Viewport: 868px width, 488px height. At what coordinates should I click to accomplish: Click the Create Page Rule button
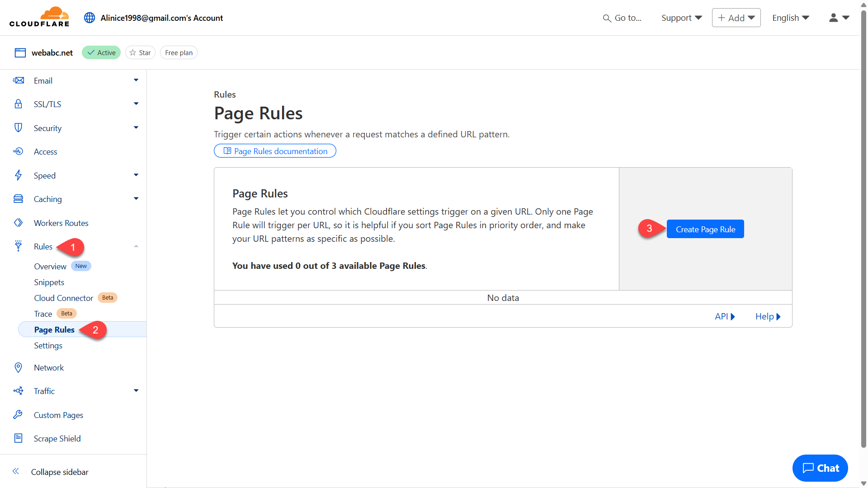705,229
